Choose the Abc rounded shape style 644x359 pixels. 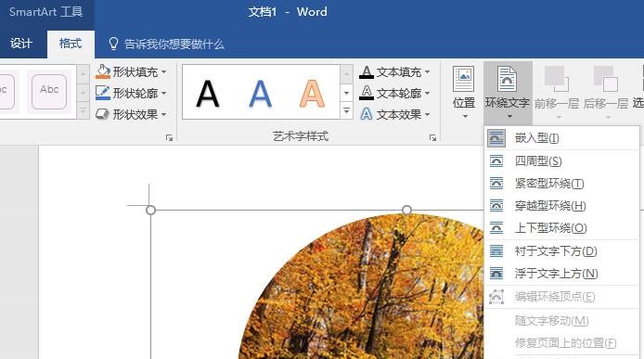(x=49, y=91)
